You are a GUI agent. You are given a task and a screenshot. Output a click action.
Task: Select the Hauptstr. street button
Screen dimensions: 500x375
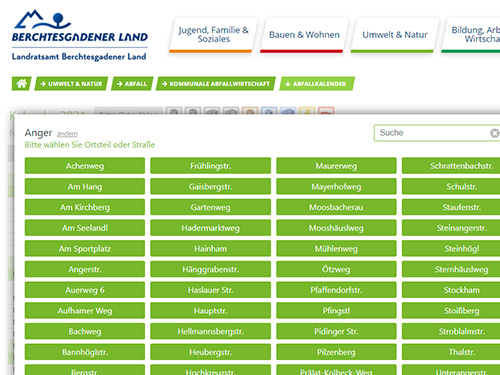[210, 310]
